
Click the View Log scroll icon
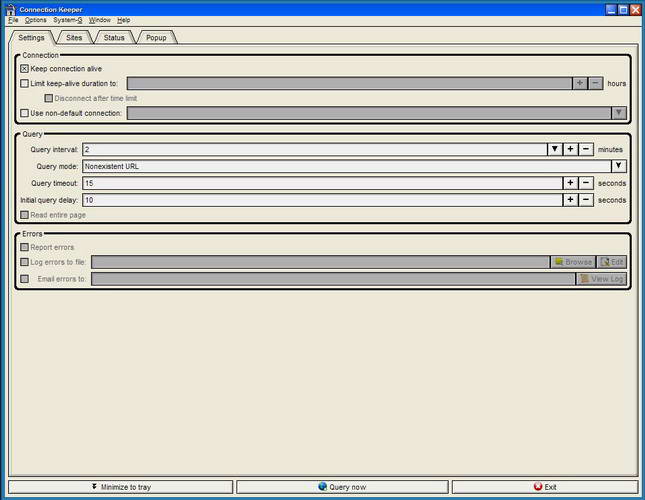[585, 278]
